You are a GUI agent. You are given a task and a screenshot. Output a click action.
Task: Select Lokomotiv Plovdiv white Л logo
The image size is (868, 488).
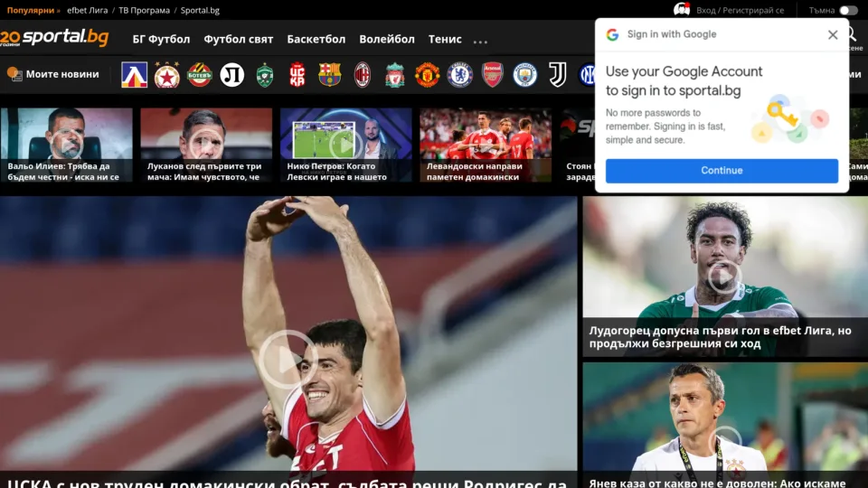point(232,75)
